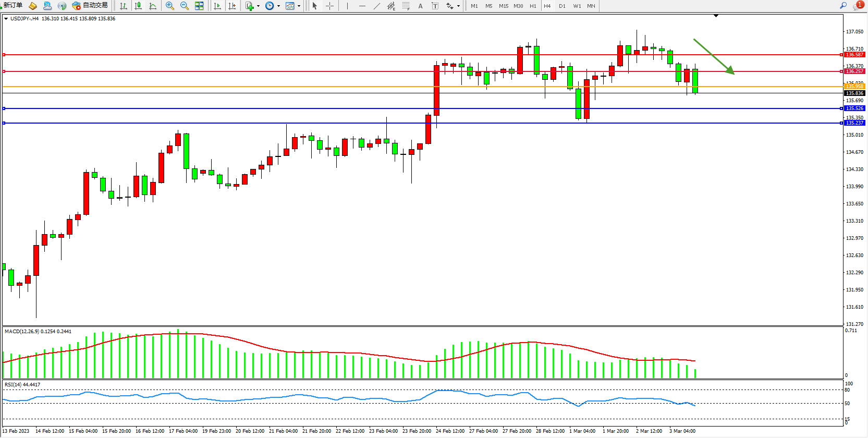Click the tile windows icon

click(x=199, y=6)
